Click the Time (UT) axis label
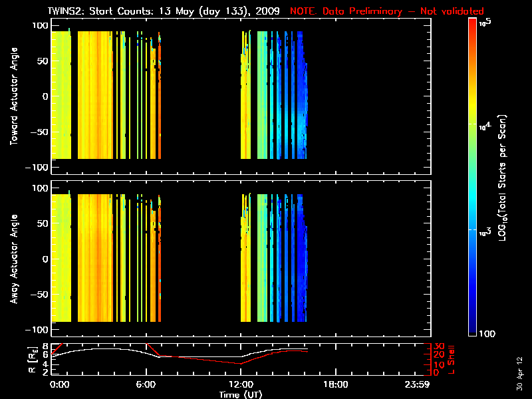 click(240, 394)
